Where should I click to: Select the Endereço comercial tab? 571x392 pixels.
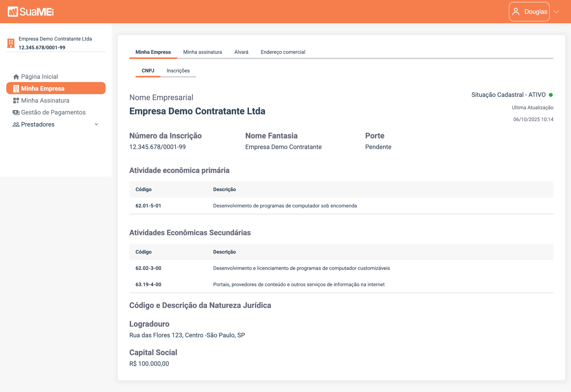point(283,52)
